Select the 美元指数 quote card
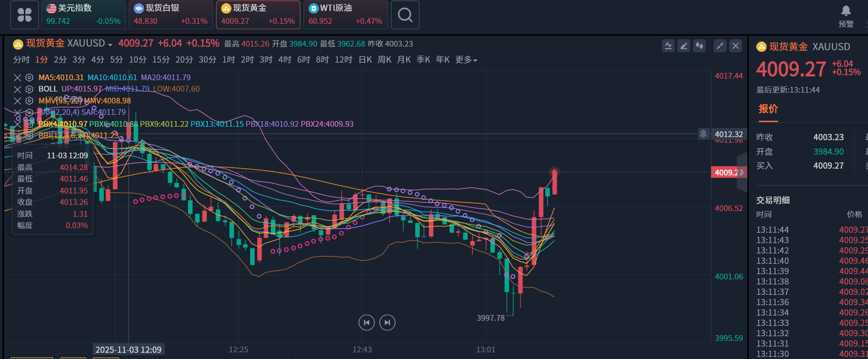The height and width of the screenshot is (359, 868). (x=83, y=15)
